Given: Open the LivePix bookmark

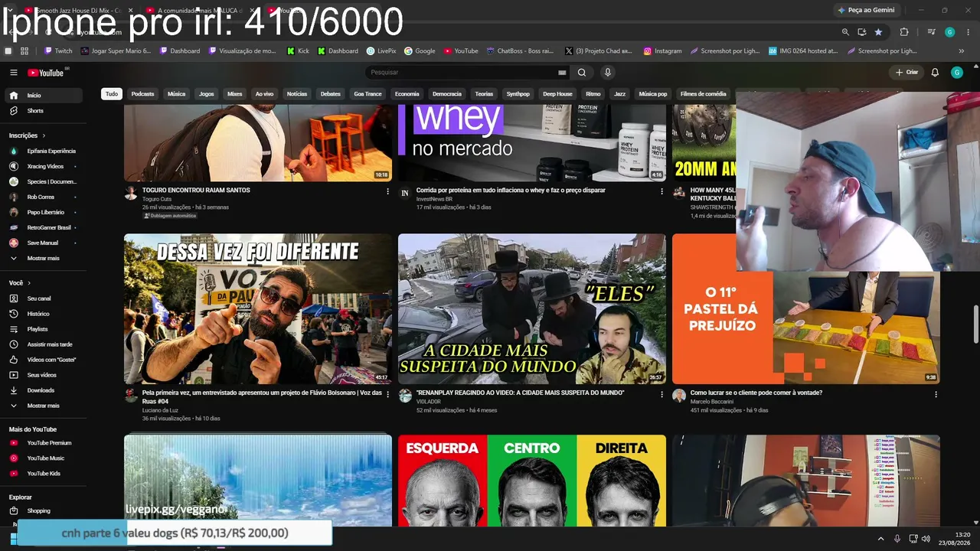Looking at the screenshot, I should pos(381,51).
